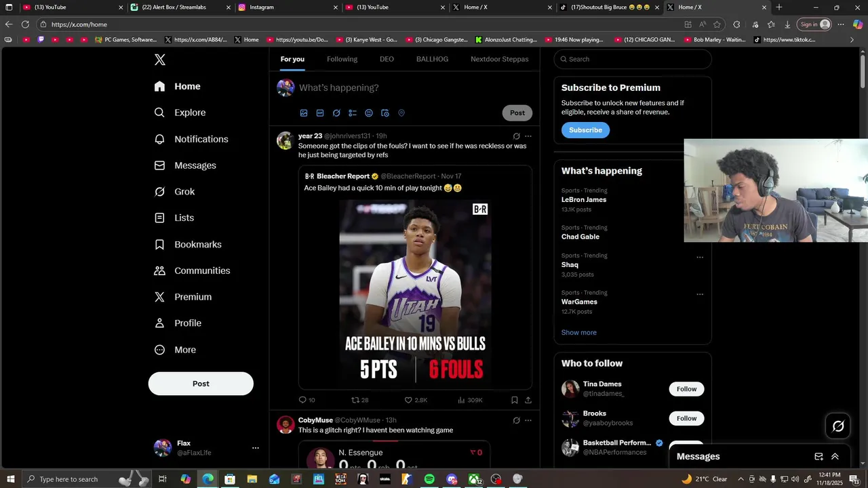
Task: Open more options for the WarGames trend
Action: coord(700,294)
